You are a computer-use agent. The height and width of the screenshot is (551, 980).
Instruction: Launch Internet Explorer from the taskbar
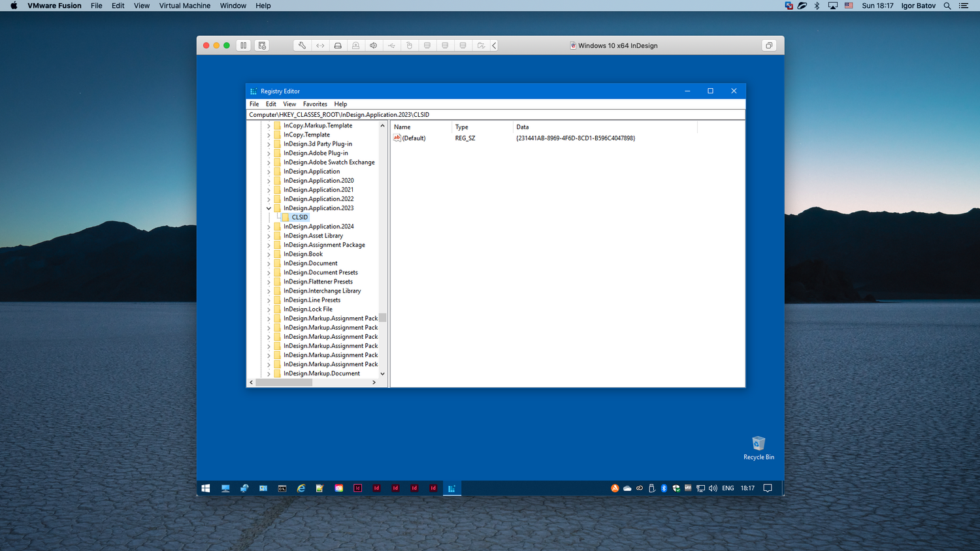(x=301, y=488)
